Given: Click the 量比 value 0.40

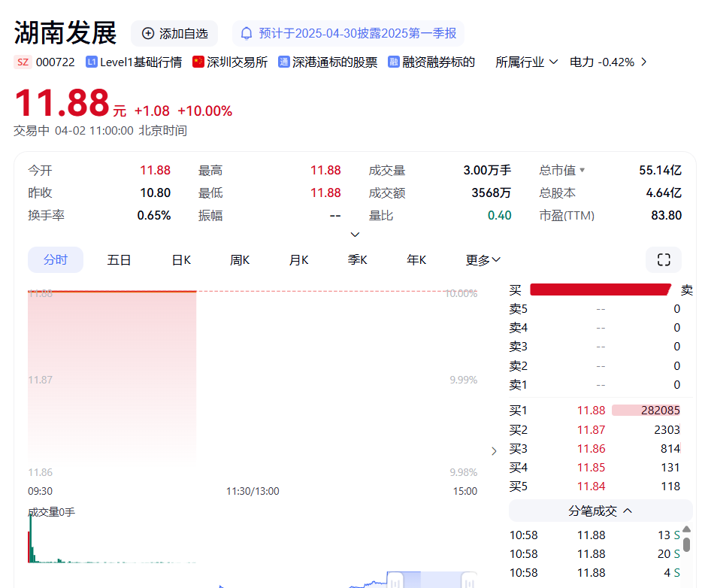Looking at the screenshot, I should tap(499, 215).
